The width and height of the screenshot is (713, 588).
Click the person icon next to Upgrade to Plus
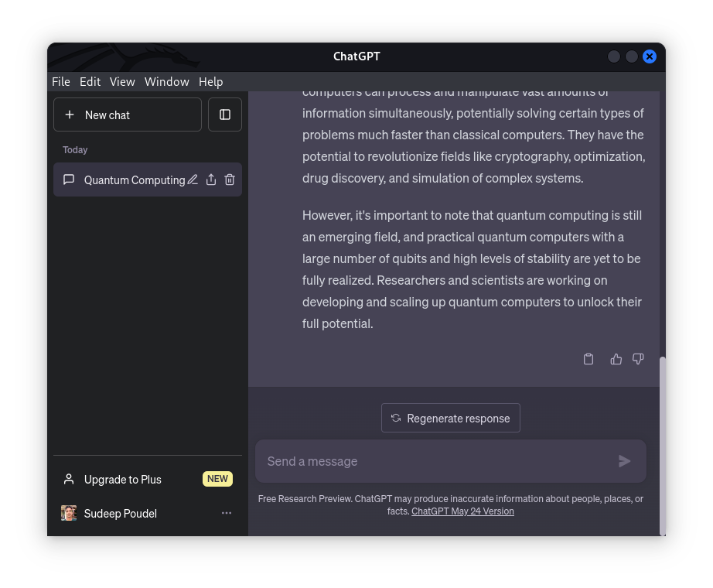pos(67,479)
